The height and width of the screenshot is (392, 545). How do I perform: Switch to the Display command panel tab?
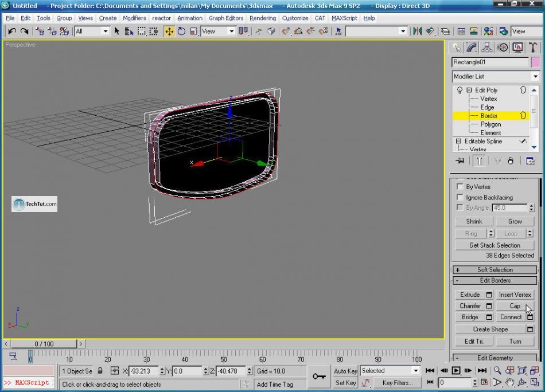[x=518, y=47]
